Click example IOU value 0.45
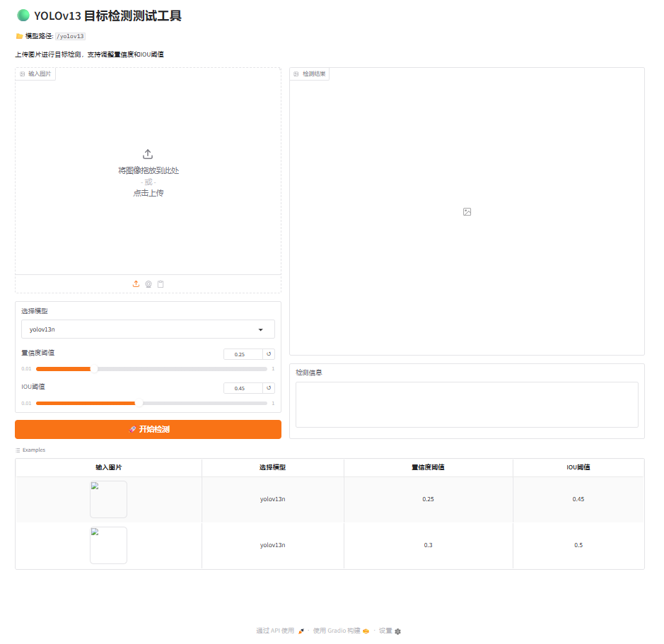Screen dimensions: 664x644 pyautogui.click(x=578, y=499)
